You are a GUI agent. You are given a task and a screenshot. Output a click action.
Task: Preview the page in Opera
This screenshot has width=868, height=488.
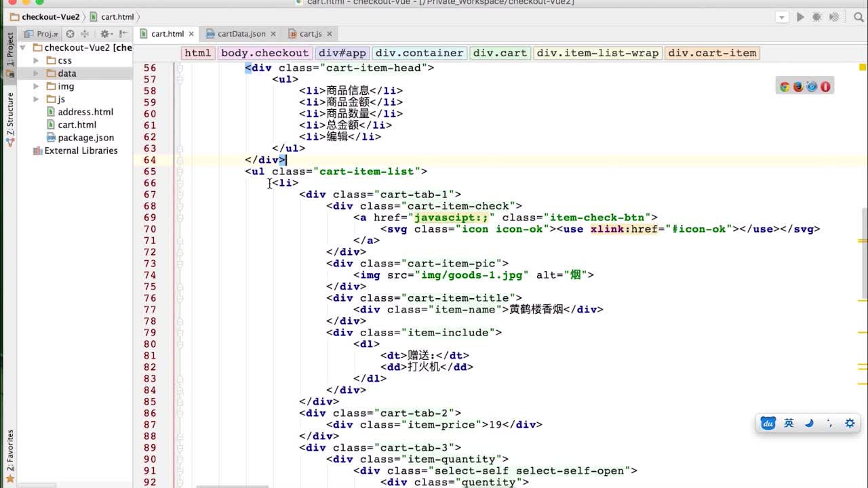825,87
